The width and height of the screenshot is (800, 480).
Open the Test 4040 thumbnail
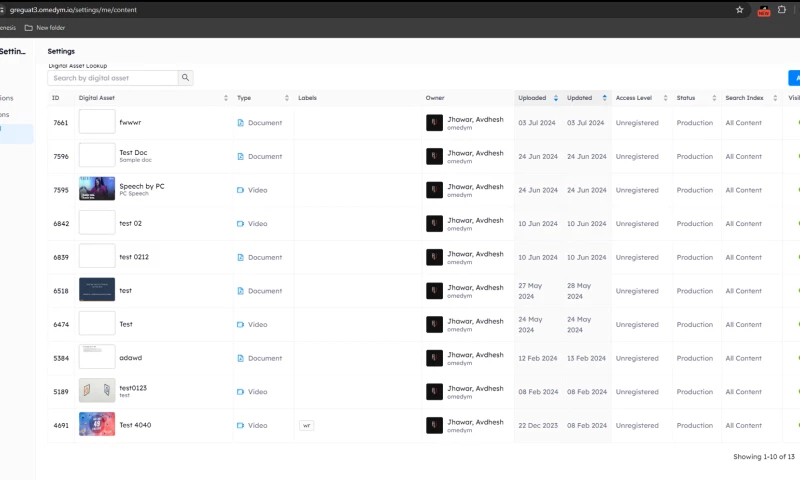point(97,425)
